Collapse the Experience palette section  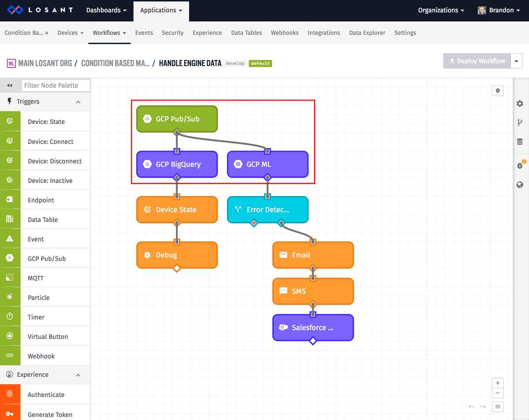coord(78,375)
